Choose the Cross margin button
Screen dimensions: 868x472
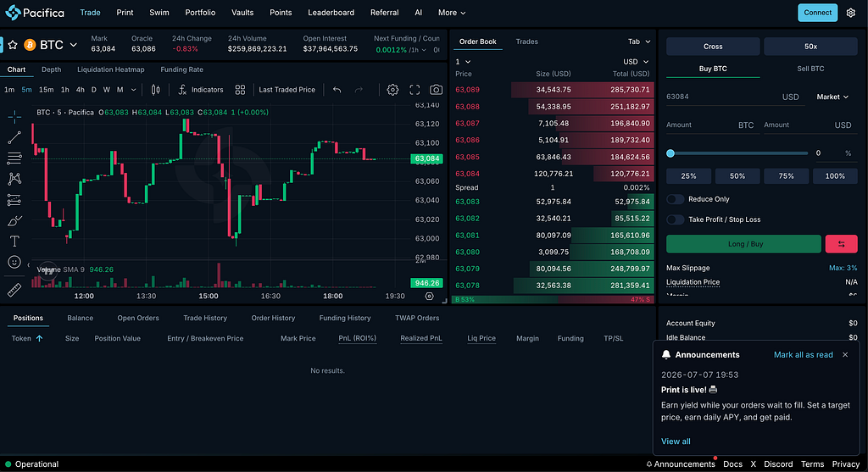tap(713, 47)
